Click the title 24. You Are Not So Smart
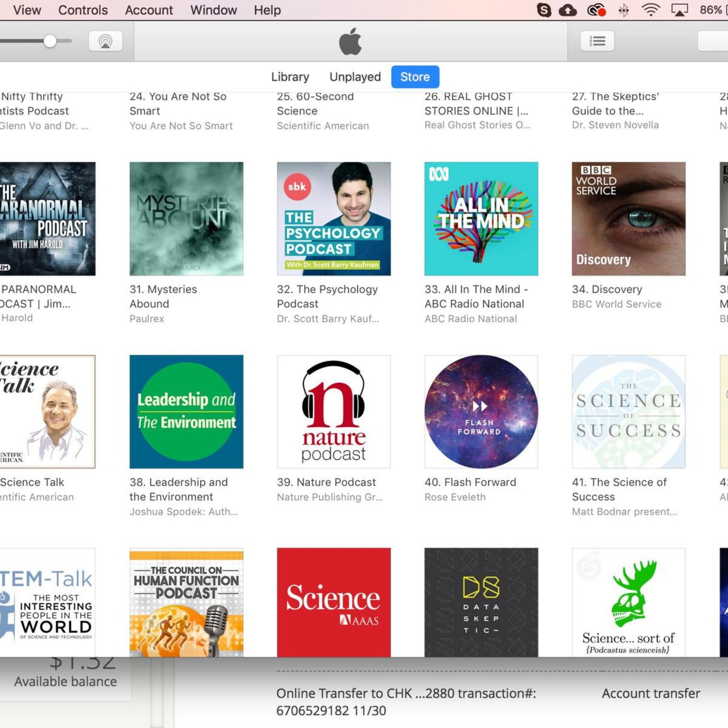728x728 pixels. pyautogui.click(x=178, y=104)
